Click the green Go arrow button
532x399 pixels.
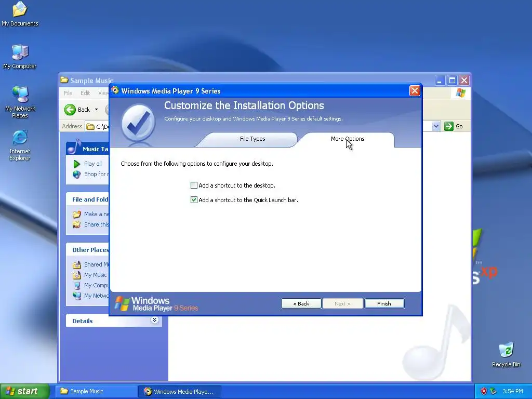(x=448, y=126)
